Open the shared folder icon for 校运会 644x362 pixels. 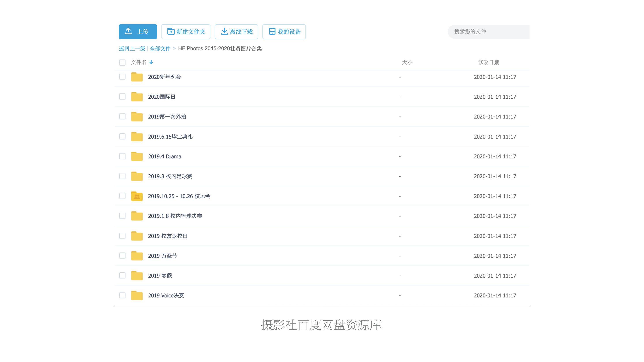pos(137,196)
